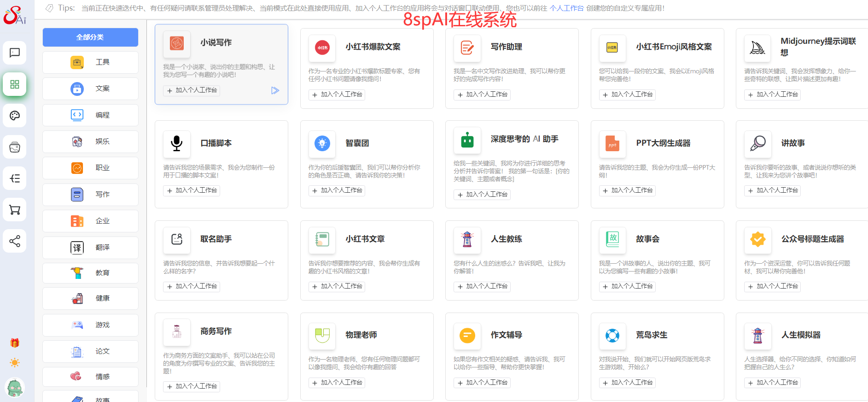Viewport: 868px width, 402px height.
Task: Select the 翻译 category
Action: (90, 248)
